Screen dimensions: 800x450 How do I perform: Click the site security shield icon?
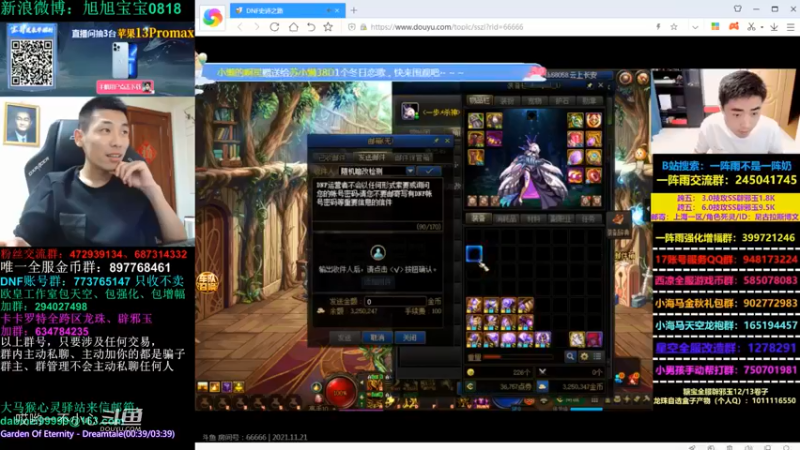pyautogui.click(x=352, y=27)
